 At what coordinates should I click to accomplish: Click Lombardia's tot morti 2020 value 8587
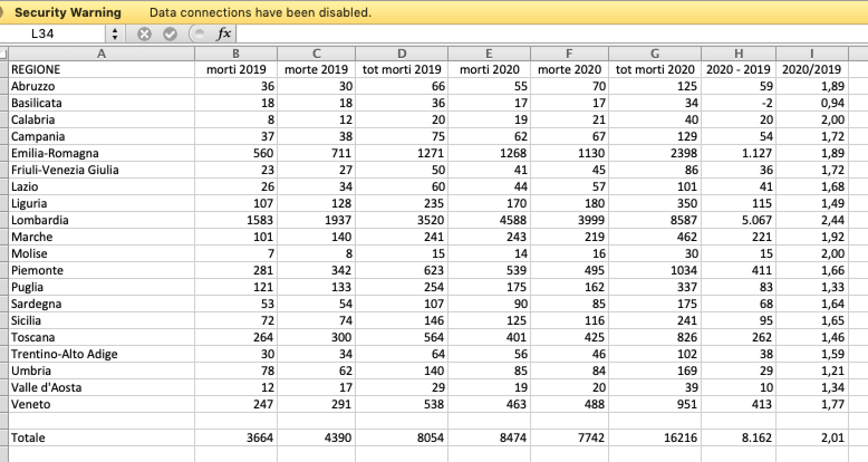[655, 220]
